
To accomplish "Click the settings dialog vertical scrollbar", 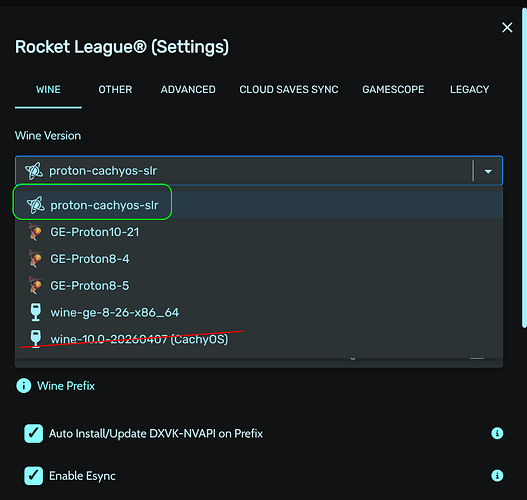I will [524, 168].
